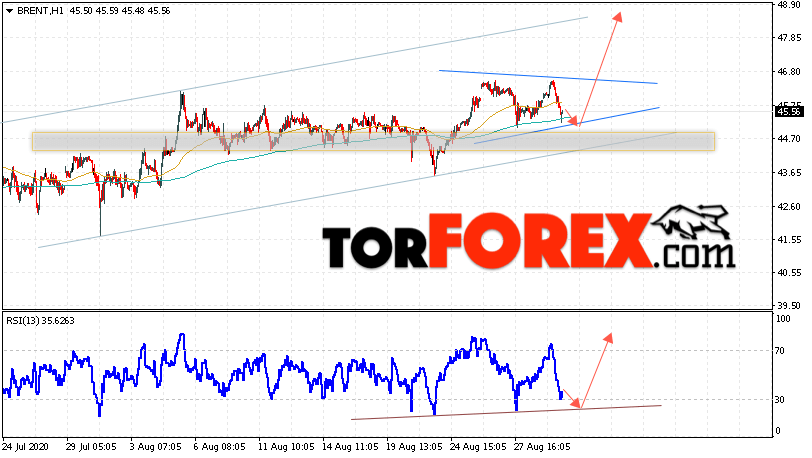Select the 11 Aug 10:05 time label

(x=286, y=447)
